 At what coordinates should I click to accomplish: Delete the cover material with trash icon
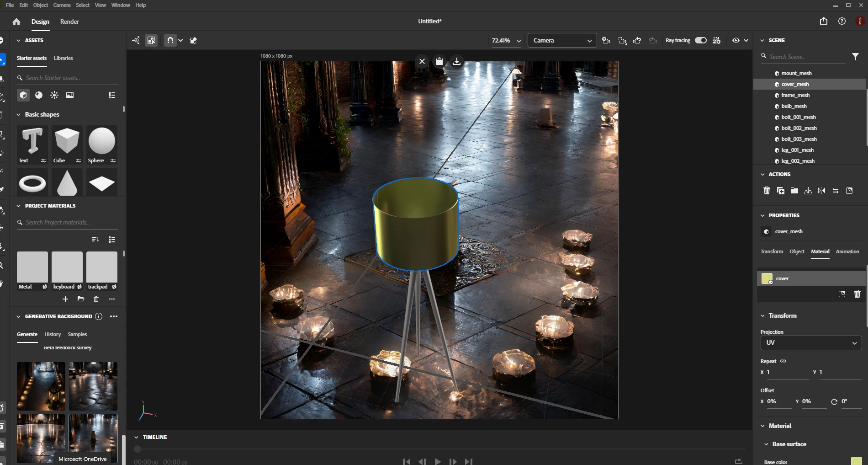(x=857, y=294)
